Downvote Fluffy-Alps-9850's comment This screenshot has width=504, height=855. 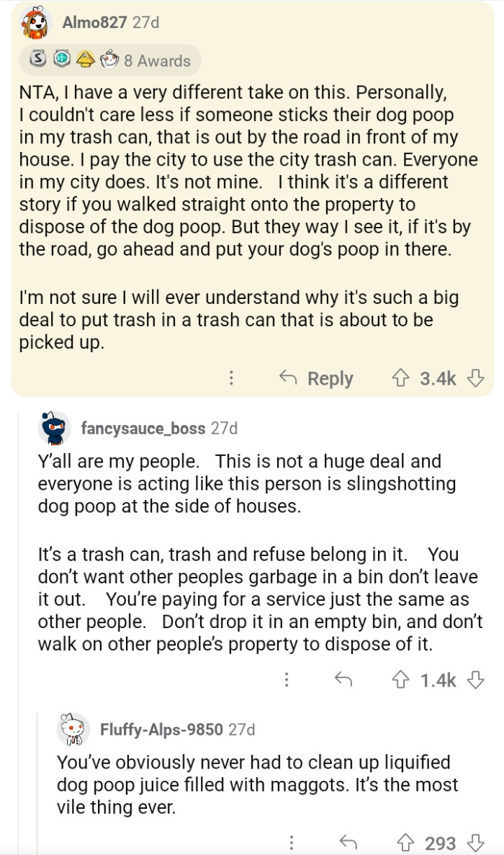476,843
